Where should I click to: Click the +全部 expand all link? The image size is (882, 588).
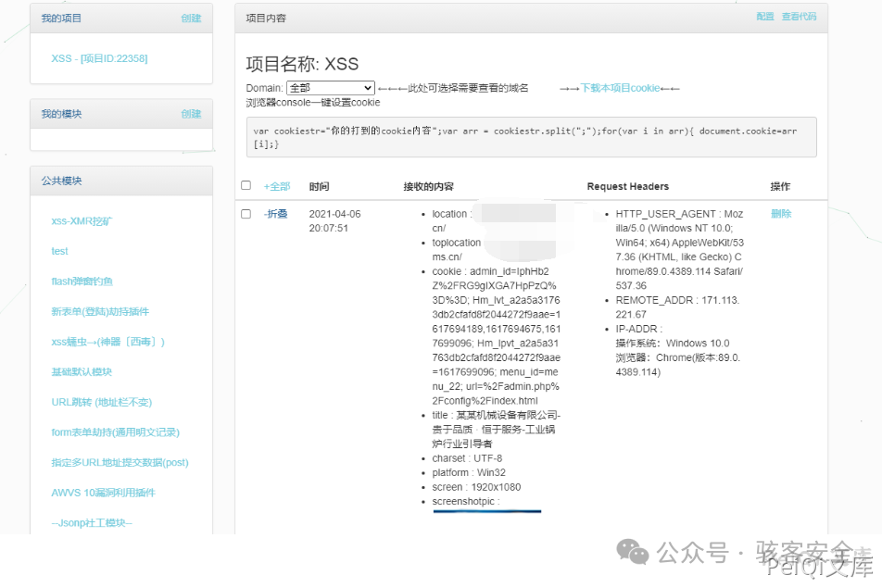(277, 187)
